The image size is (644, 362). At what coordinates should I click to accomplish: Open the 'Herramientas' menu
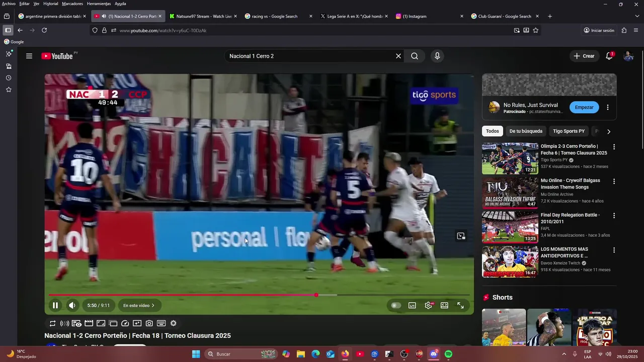(x=99, y=4)
